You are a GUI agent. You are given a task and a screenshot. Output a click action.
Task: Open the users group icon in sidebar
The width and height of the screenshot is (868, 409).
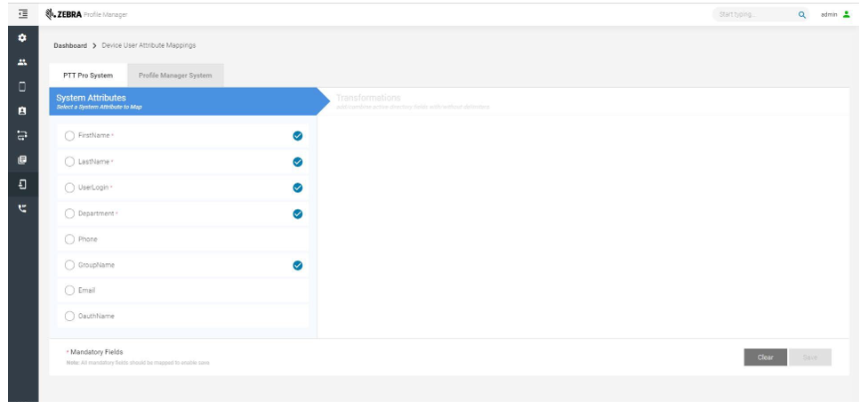tap(22, 64)
